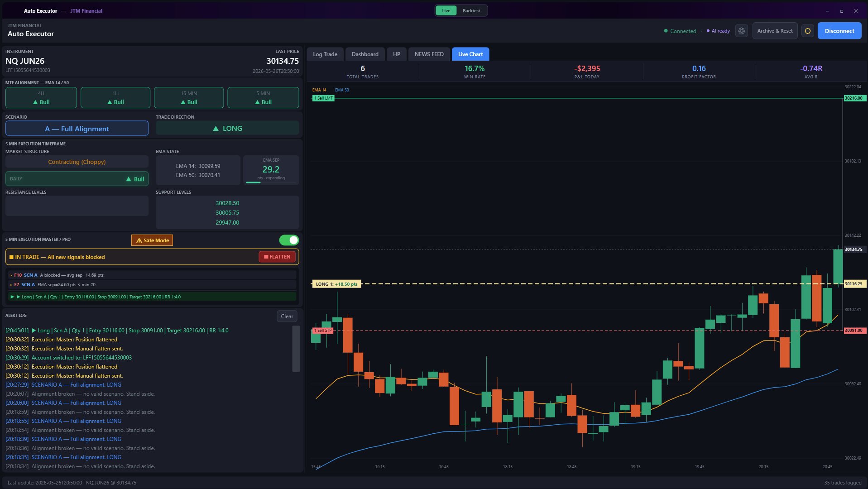The image size is (868, 489).
Task: Click the F7 SCN A EMA sep signal row
Action: pyautogui.click(x=152, y=285)
